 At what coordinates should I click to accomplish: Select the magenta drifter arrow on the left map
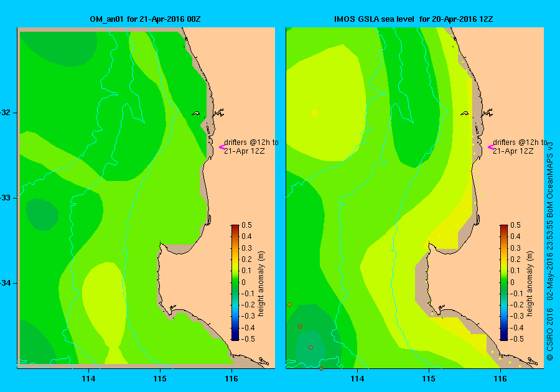tap(222, 147)
